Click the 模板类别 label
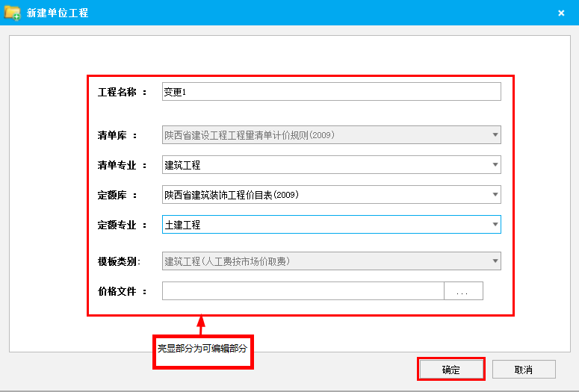The height and width of the screenshot is (392, 579). coord(119,261)
